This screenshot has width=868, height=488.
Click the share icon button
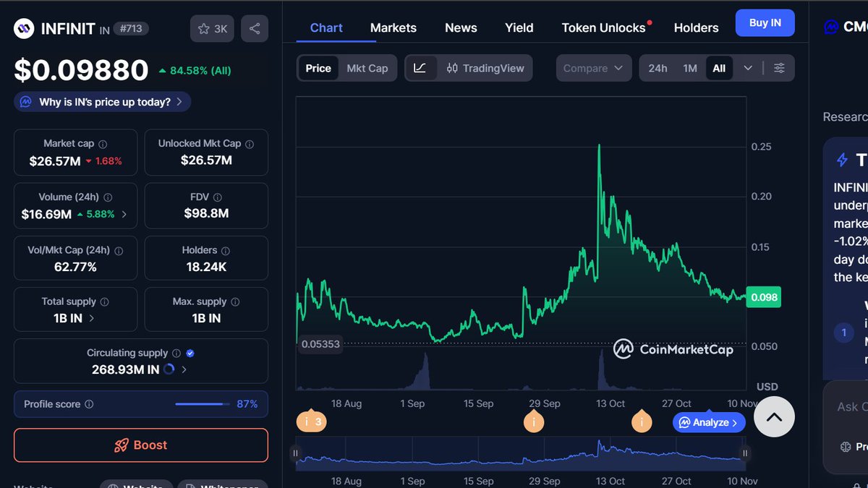pyautogui.click(x=255, y=29)
